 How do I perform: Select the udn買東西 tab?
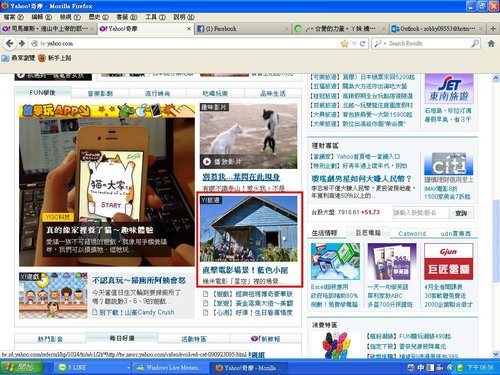click(x=455, y=233)
